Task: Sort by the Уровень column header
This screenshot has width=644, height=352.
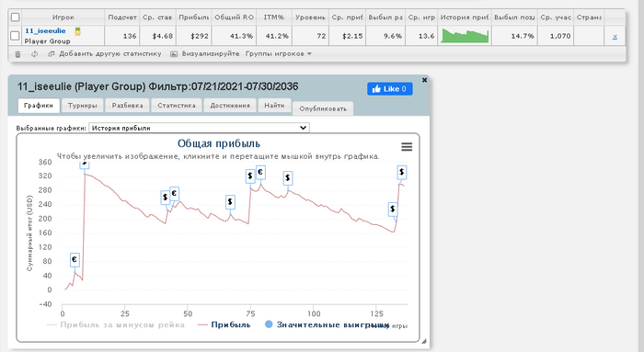Action: [310, 17]
